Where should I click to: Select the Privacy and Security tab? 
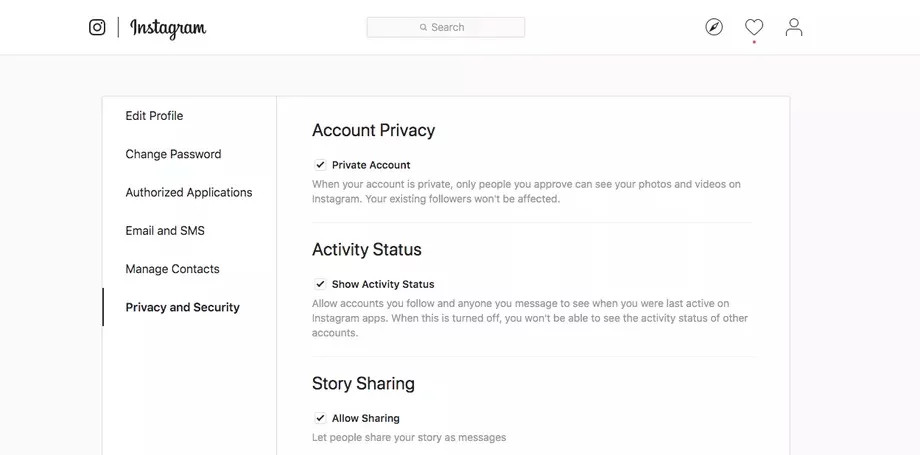click(182, 307)
